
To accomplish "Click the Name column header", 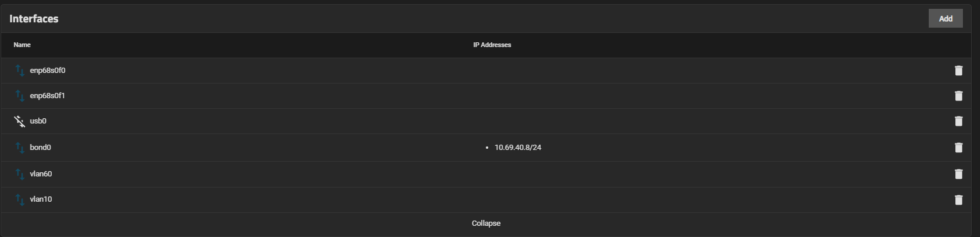I will (x=22, y=45).
